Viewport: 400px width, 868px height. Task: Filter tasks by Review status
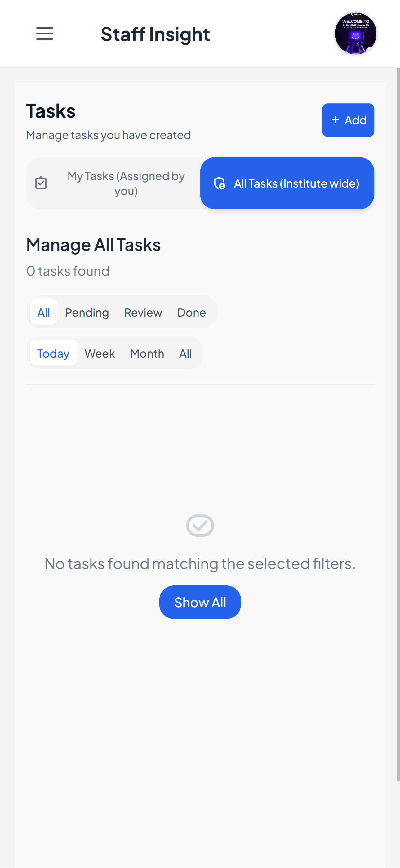coord(143,312)
